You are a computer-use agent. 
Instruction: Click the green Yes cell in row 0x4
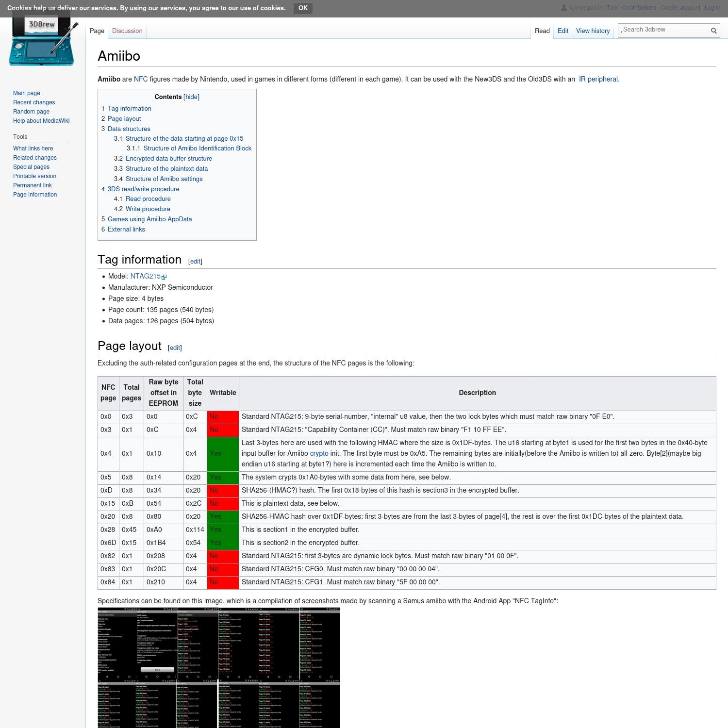(223, 453)
